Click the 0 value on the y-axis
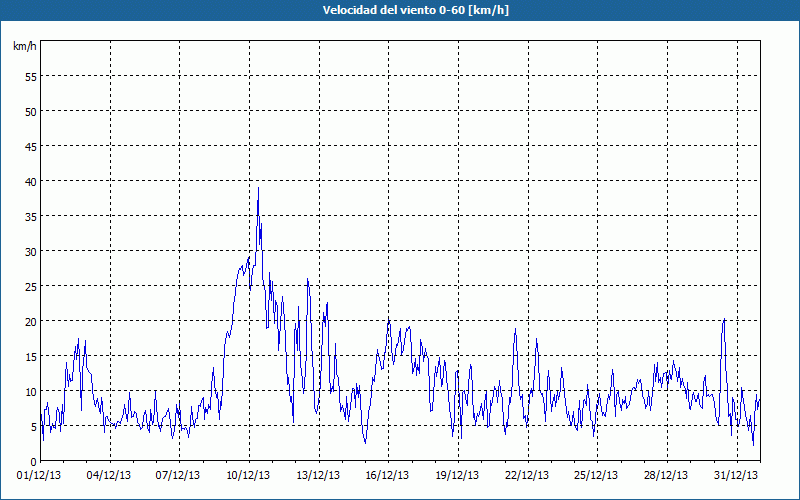This screenshot has height=500, width=800. [34, 462]
